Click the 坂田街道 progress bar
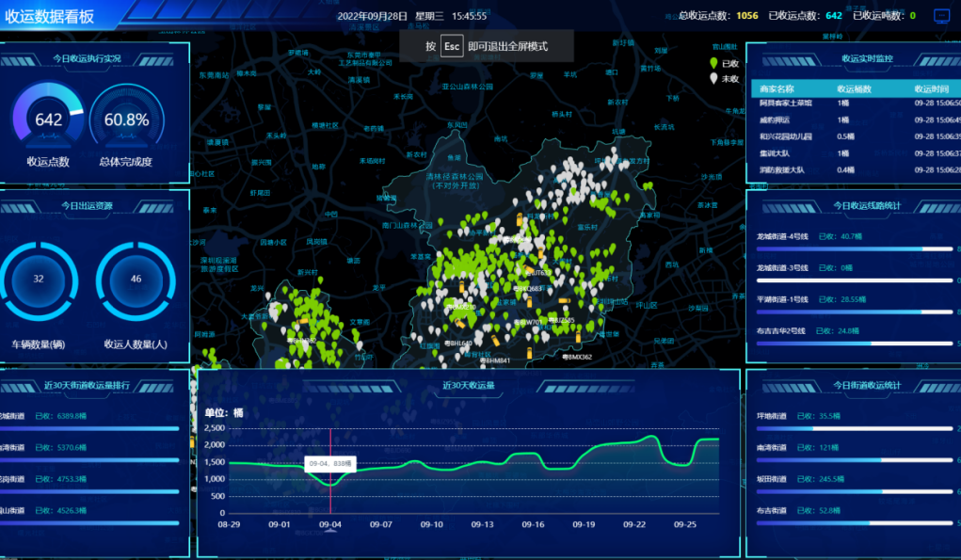 pyautogui.click(x=855, y=491)
